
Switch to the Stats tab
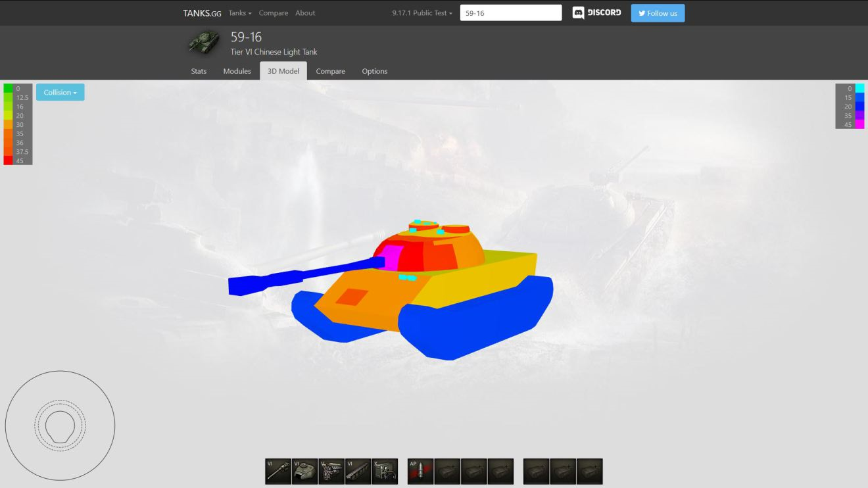(199, 71)
